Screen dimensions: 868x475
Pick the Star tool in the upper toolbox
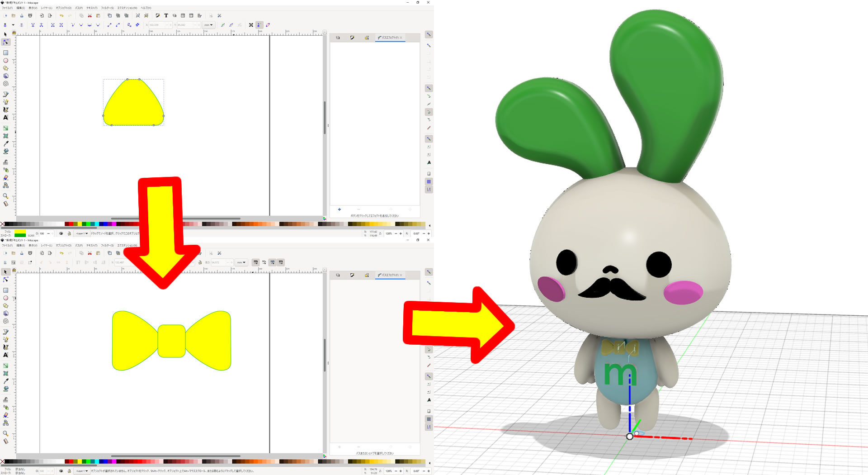(5, 68)
